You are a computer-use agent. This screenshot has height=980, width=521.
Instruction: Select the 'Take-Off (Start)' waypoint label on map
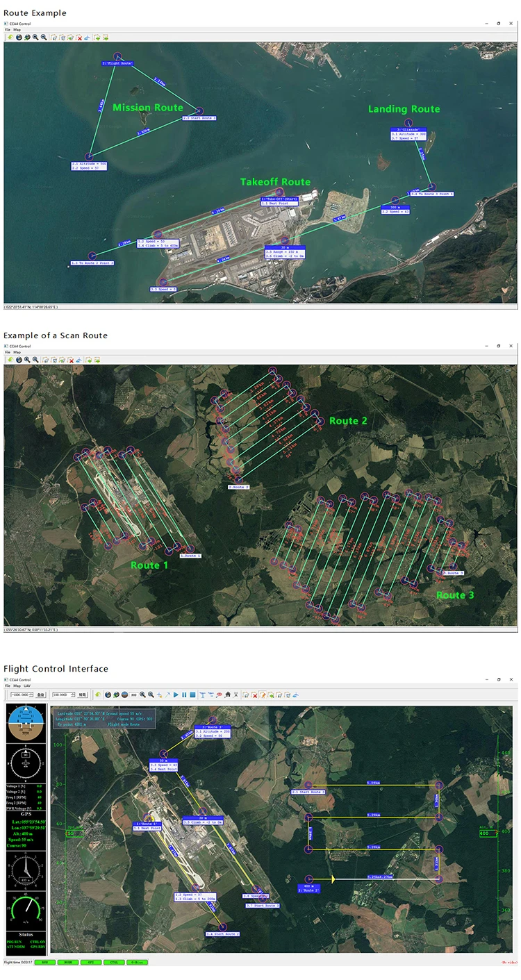pyautogui.click(x=279, y=199)
